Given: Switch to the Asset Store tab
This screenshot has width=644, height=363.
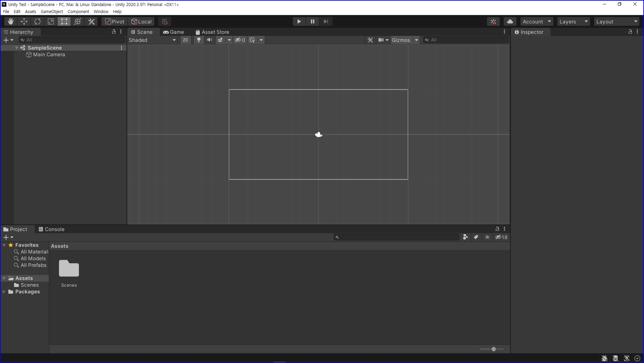Looking at the screenshot, I should click(x=213, y=32).
